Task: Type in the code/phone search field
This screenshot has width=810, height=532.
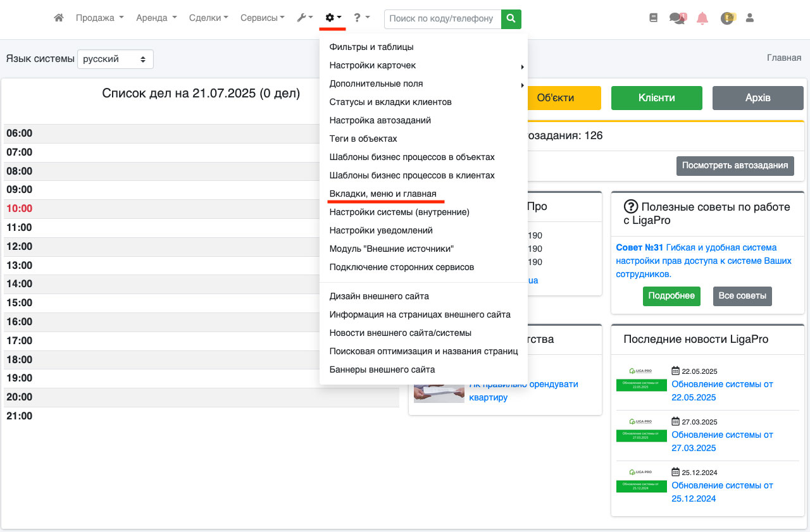Action: [x=442, y=19]
